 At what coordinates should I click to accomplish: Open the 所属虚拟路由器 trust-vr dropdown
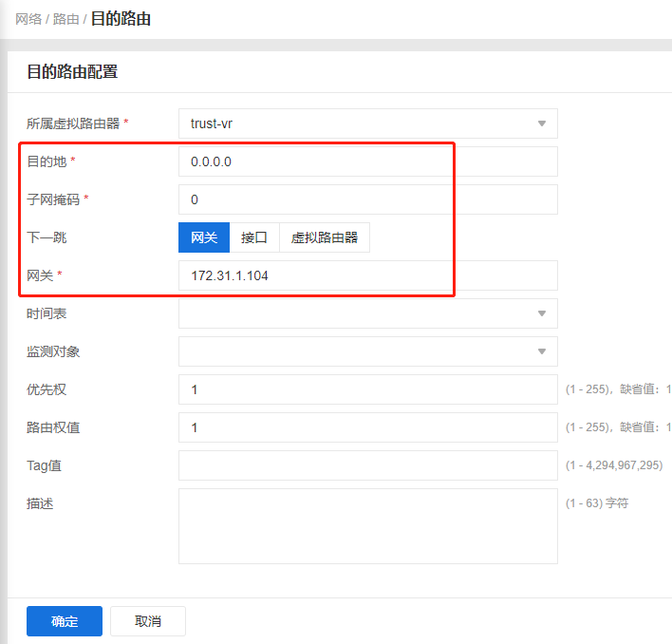(367, 123)
